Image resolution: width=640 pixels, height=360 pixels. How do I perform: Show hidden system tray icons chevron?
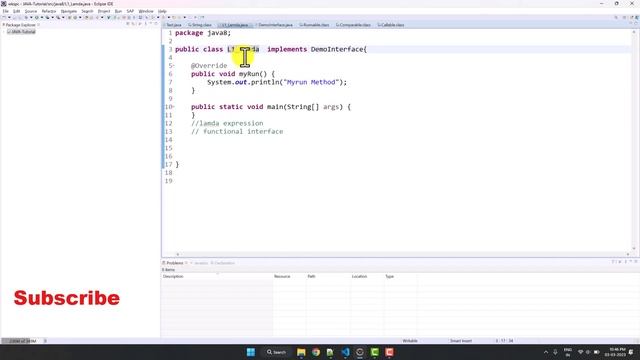coord(546,352)
